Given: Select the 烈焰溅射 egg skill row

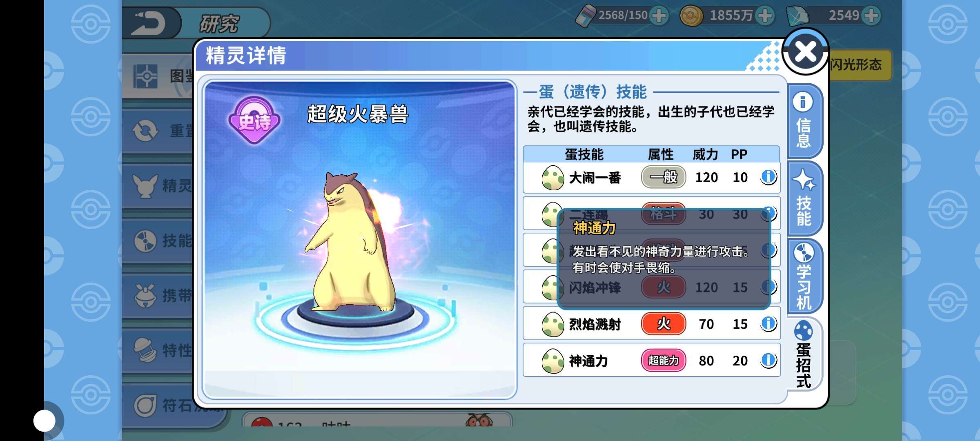Looking at the screenshot, I should click(651, 323).
